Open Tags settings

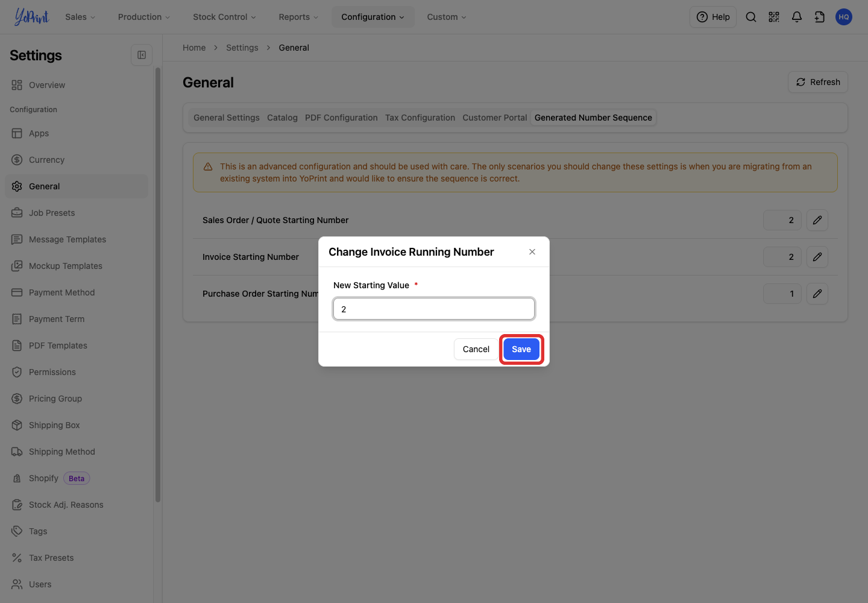pyautogui.click(x=77, y=531)
